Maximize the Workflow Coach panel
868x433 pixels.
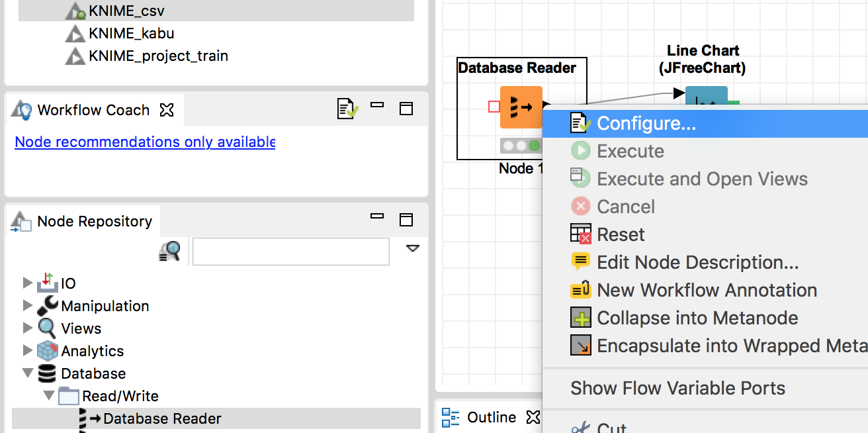point(406,108)
